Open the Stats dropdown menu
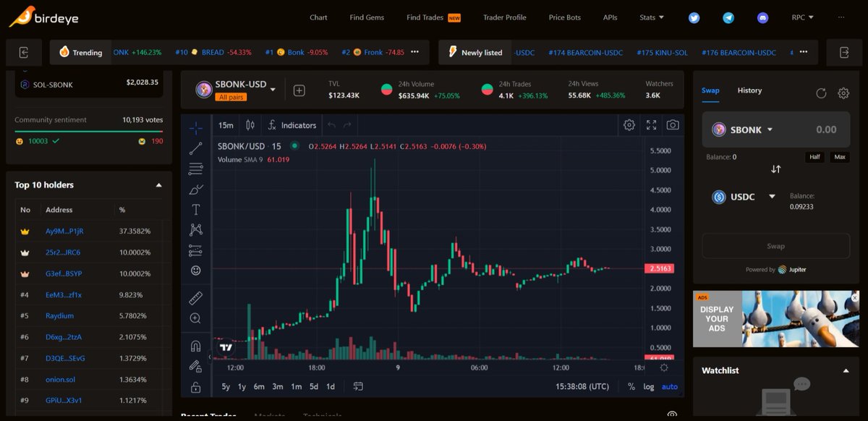The width and height of the screenshot is (868, 421). (651, 17)
